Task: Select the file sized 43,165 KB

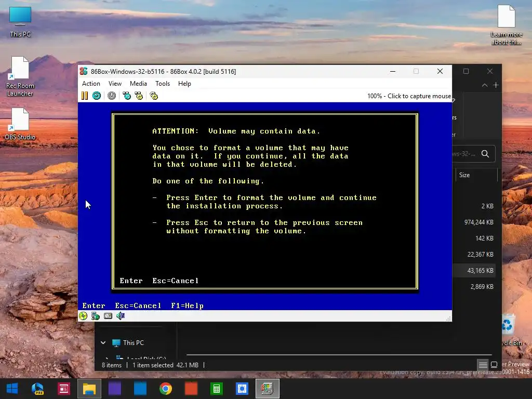Action: pyautogui.click(x=474, y=270)
